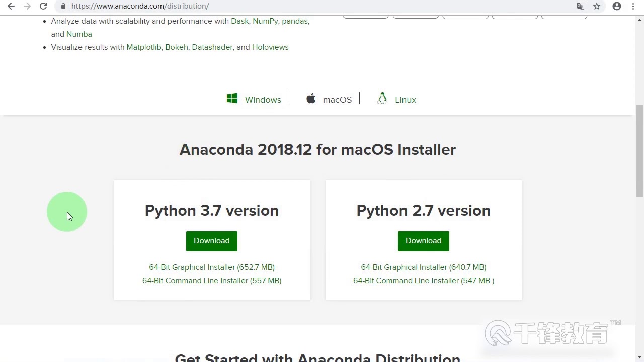Screen dimensions: 644x362
Task: Download the Python 3.7 version
Action: tap(211, 241)
